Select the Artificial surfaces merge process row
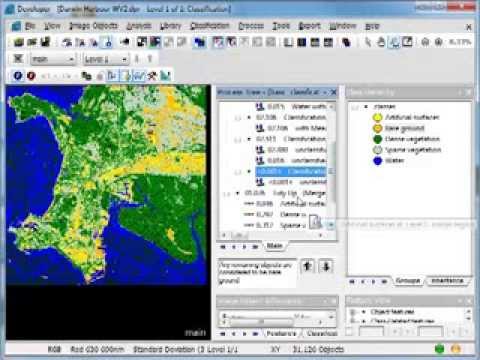Viewport: 480px width, 360px height. pyautogui.click(x=285, y=204)
